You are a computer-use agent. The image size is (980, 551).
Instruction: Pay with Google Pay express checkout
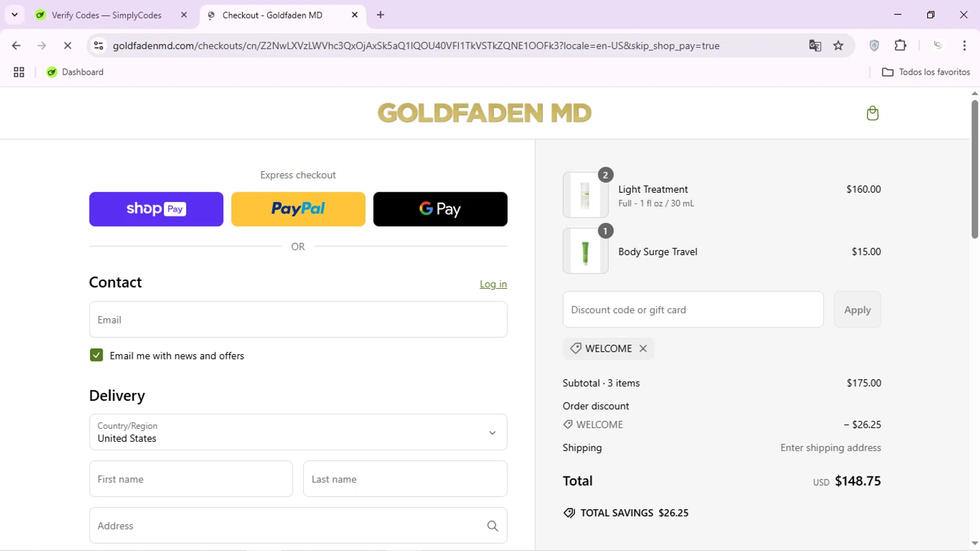click(x=440, y=209)
